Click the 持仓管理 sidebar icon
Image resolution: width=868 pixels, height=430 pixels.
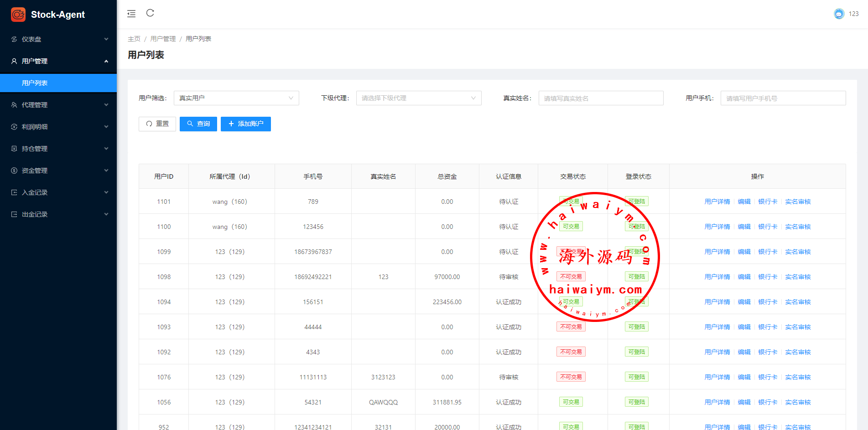[x=14, y=149]
